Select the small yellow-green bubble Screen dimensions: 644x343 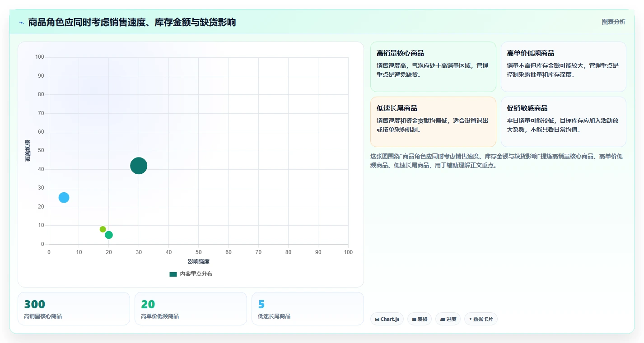[x=103, y=229]
